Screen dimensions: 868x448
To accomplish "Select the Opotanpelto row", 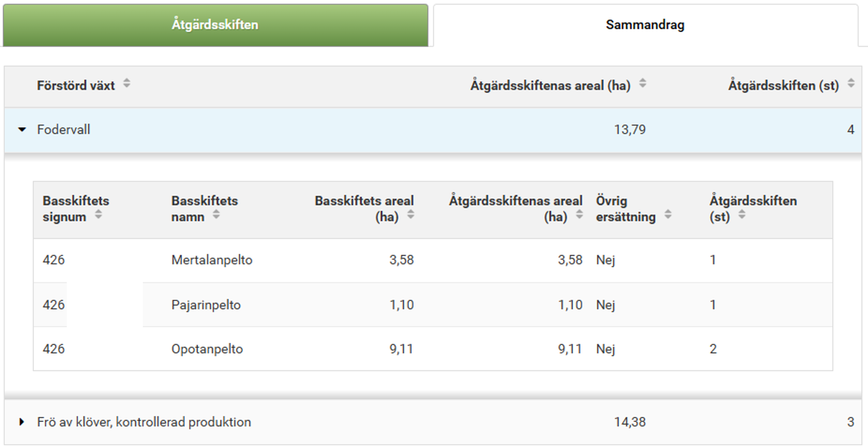I will 207,349.
